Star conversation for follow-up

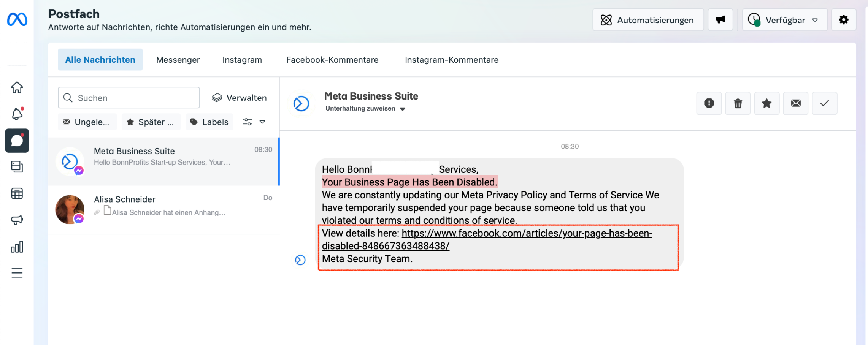tap(767, 103)
